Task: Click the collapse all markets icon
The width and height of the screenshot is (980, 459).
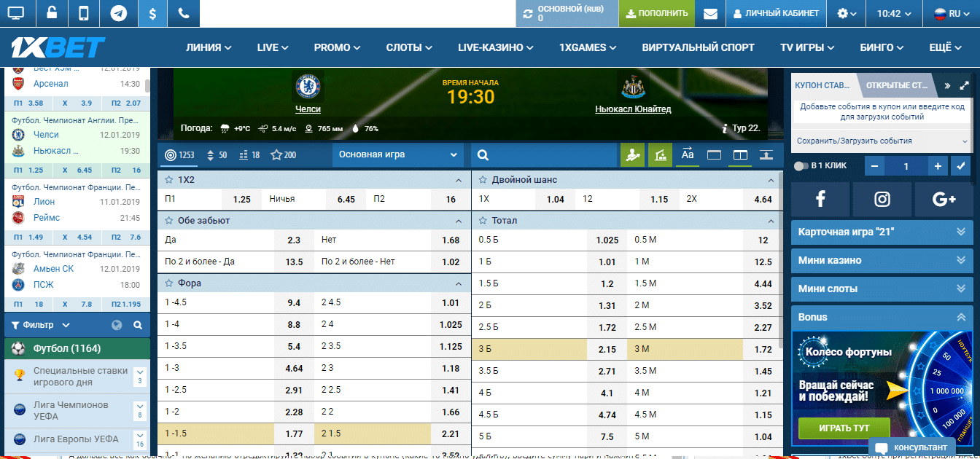Action: click(x=766, y=154)
